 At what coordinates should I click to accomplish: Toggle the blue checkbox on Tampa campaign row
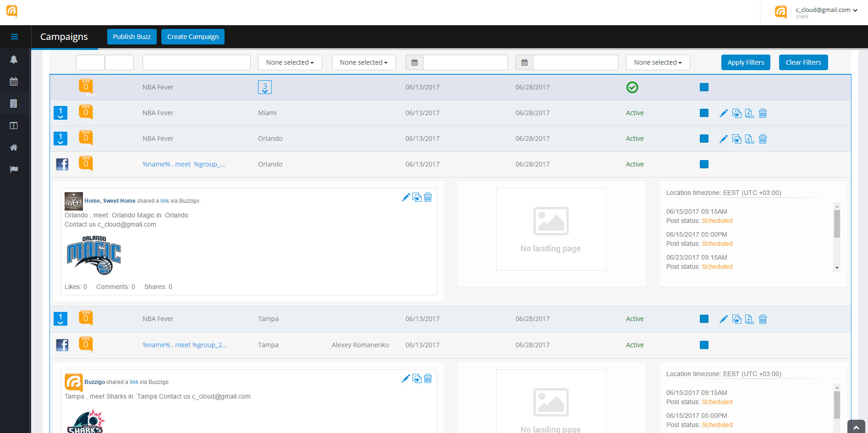pos(704,319)
